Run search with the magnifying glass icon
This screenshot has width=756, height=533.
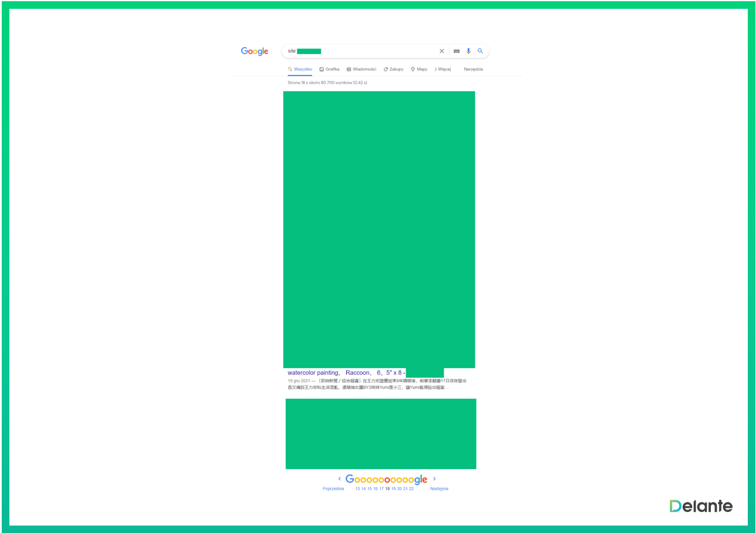481,51
